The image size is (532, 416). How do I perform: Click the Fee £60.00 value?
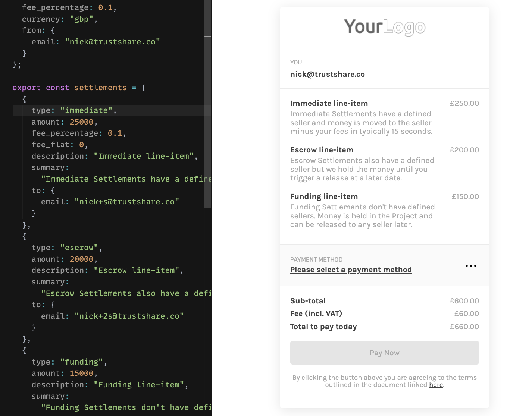pyautogui.click(x=466, y=313)
